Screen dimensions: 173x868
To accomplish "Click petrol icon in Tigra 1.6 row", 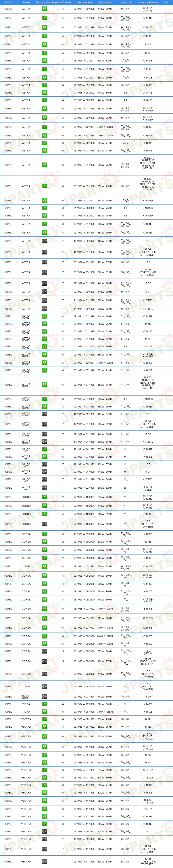I will pos(44,711).
